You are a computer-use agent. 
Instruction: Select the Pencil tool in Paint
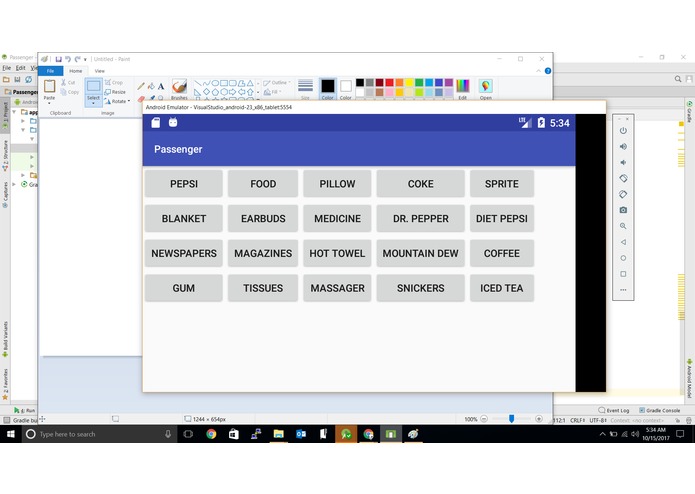point(141,86)
